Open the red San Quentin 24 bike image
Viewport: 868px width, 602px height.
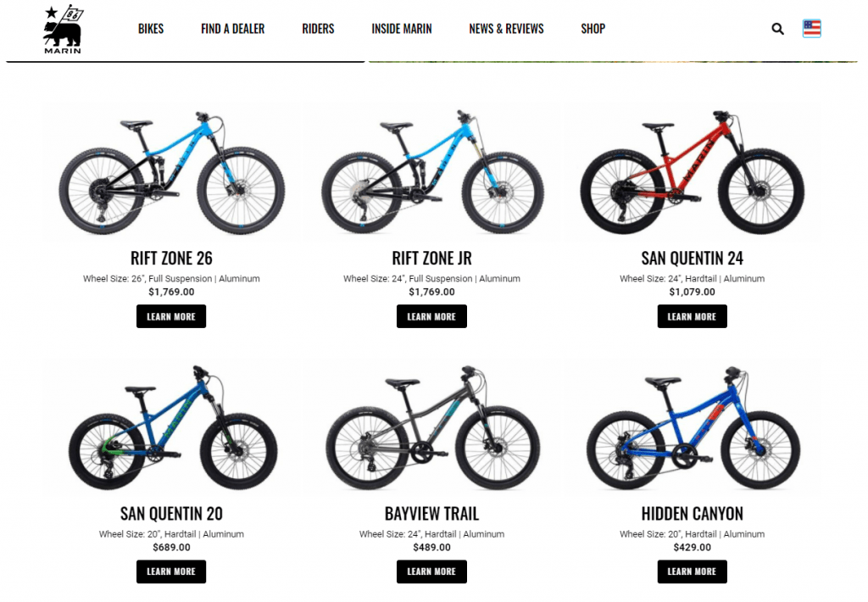click(692, 172)
